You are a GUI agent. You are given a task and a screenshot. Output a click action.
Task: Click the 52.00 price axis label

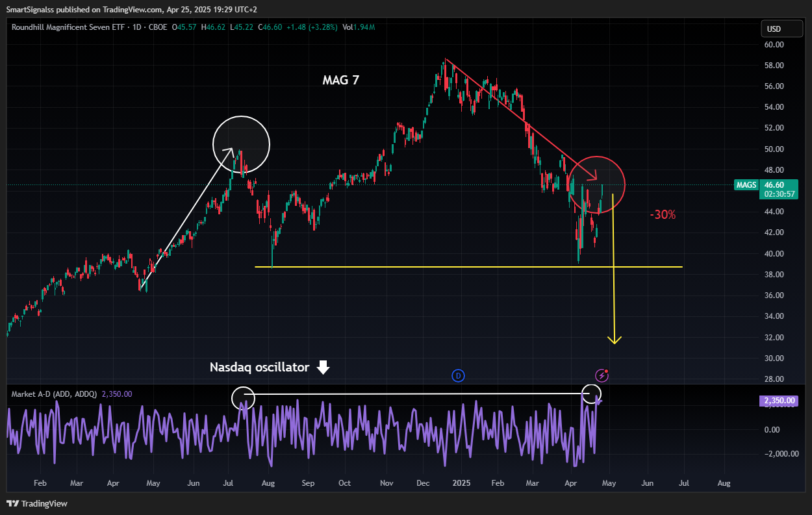click(774, 128)
